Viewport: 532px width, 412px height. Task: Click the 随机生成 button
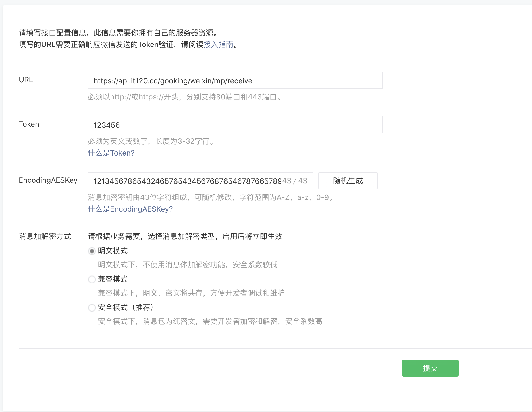coord(348,181)
